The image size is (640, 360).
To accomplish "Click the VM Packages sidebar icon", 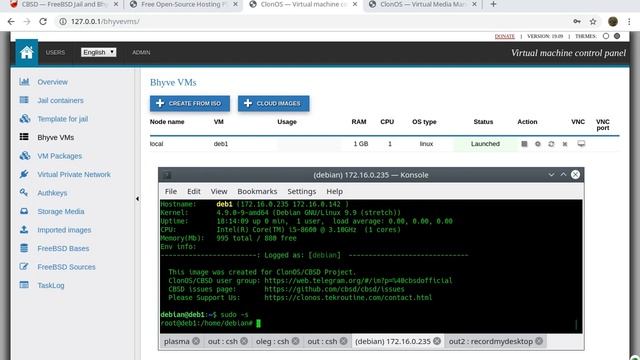I will (x=24, y=156).
